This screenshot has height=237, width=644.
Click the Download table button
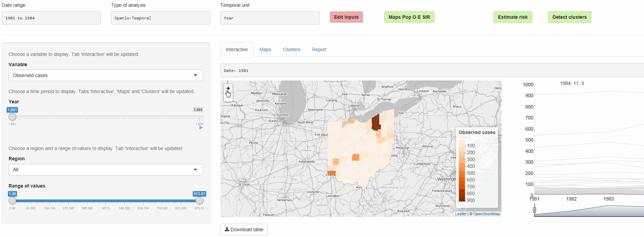pyautogui.click(x=244, y=229)
